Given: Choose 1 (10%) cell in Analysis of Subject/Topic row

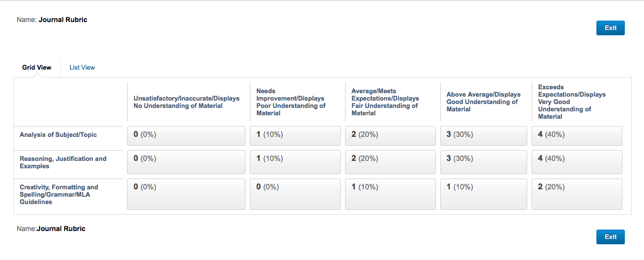Looking at the screenshot, I should point(295,136).
